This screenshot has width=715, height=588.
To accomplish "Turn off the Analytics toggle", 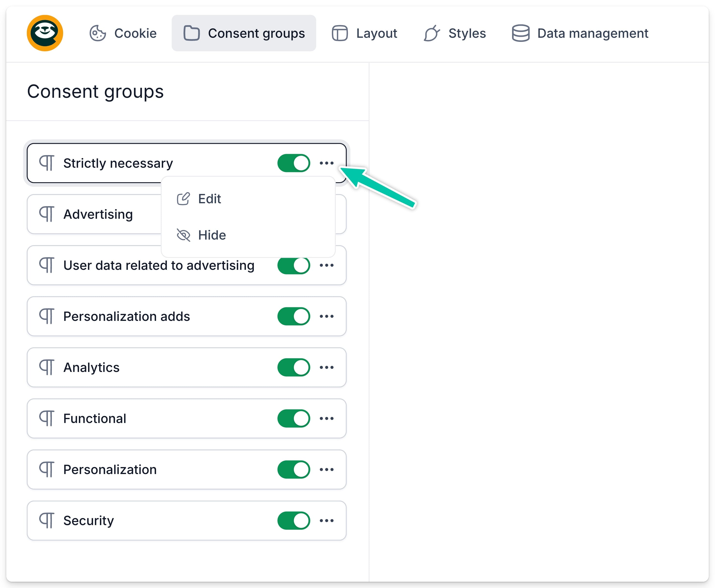I will click(294, 368).
